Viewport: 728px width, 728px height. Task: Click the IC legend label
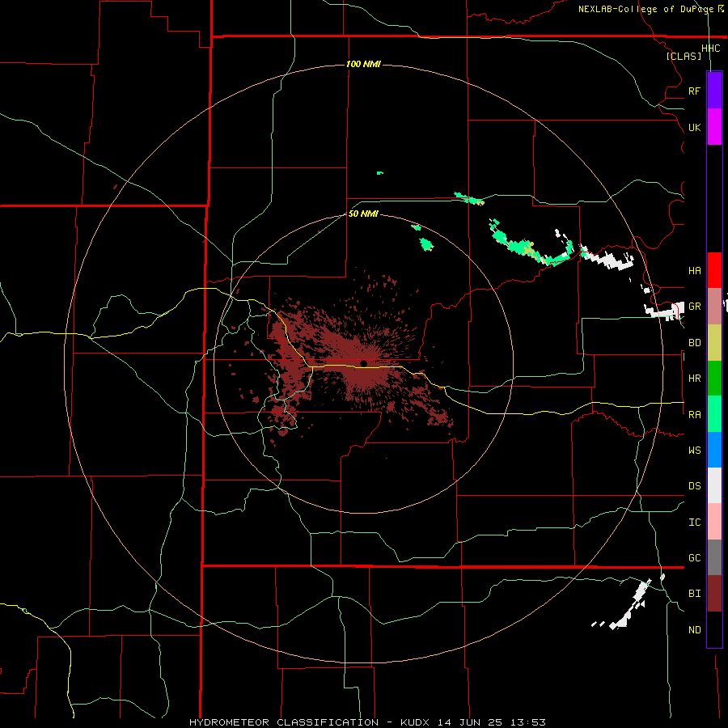694,523
